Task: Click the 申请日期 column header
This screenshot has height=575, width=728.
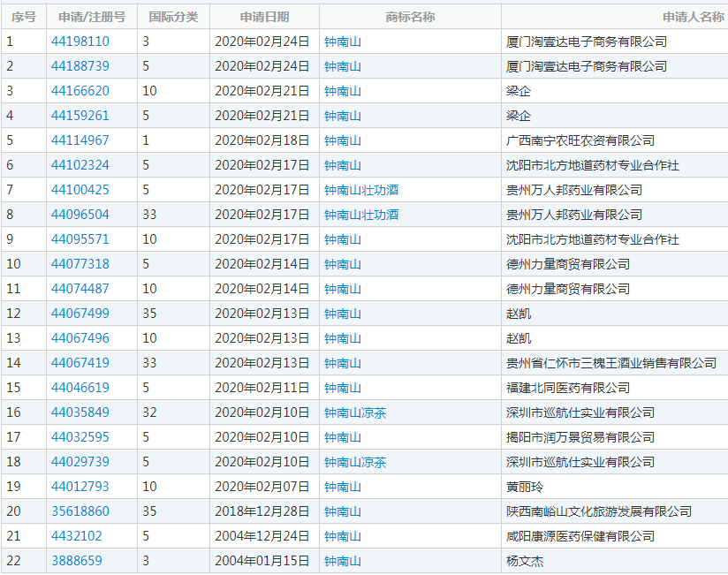Action: click(264, 17)
